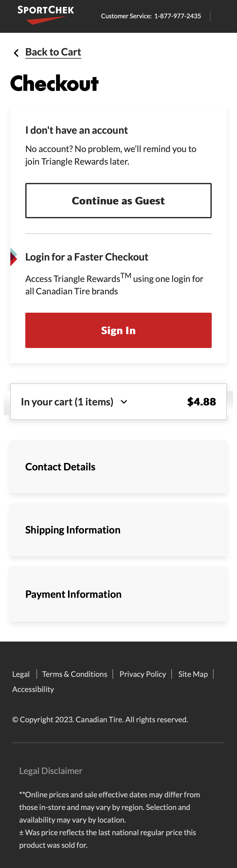The width and height of the screenshot is (237, 868).
Task: Click the Sign In button
Action: pyautogui.click(x=118, y=330)
